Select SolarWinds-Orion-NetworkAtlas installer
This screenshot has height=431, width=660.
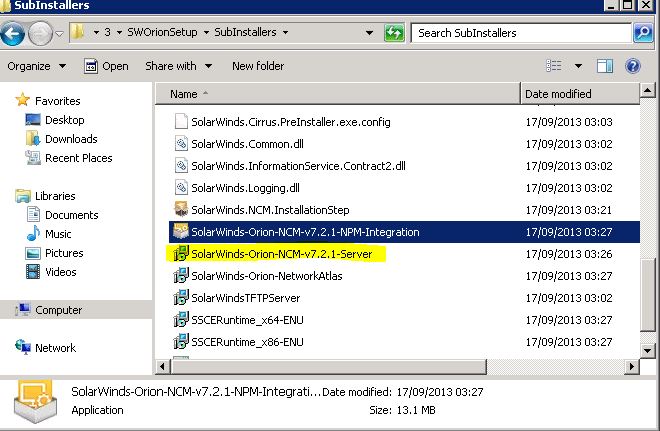[x=267, y=276]
